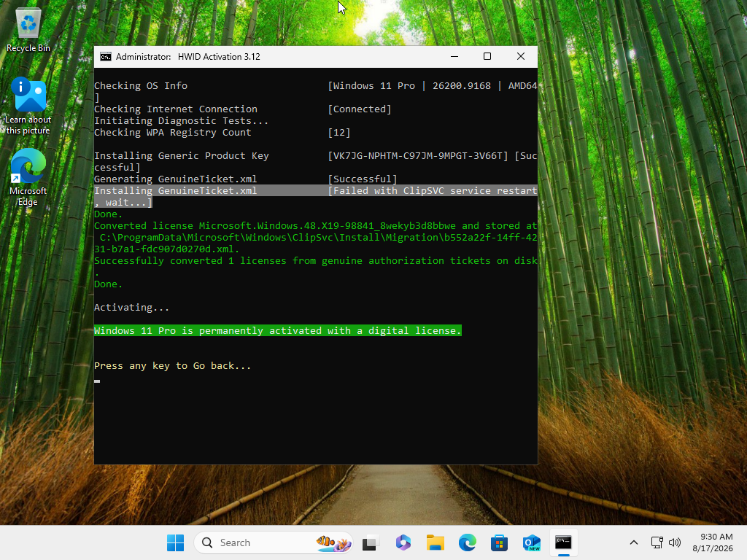Click the volume speaker tray icon
747x560 pixels.
tap(675, 542)
